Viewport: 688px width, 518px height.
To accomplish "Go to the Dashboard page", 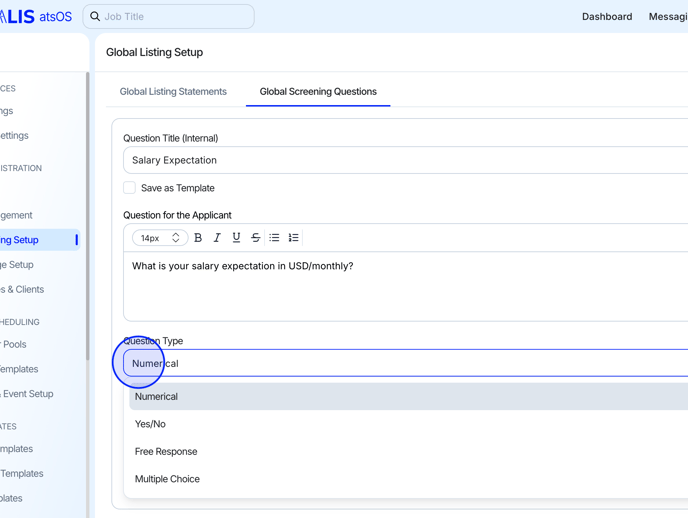I will click(x=607, y=17).
